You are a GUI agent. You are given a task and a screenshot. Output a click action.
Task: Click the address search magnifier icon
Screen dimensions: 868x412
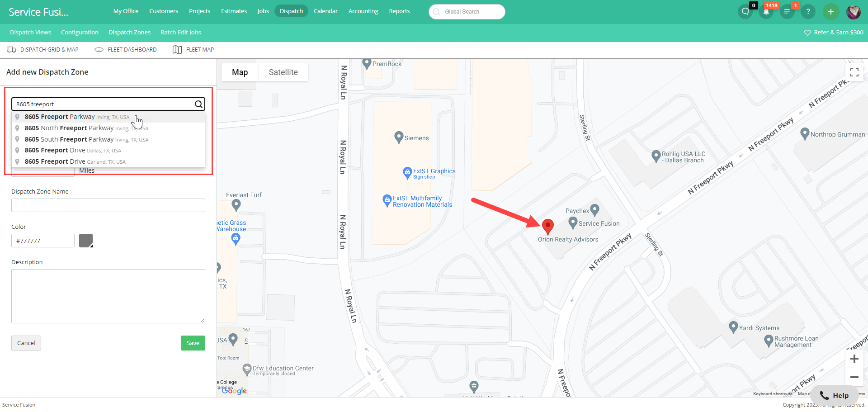point(198,104)
